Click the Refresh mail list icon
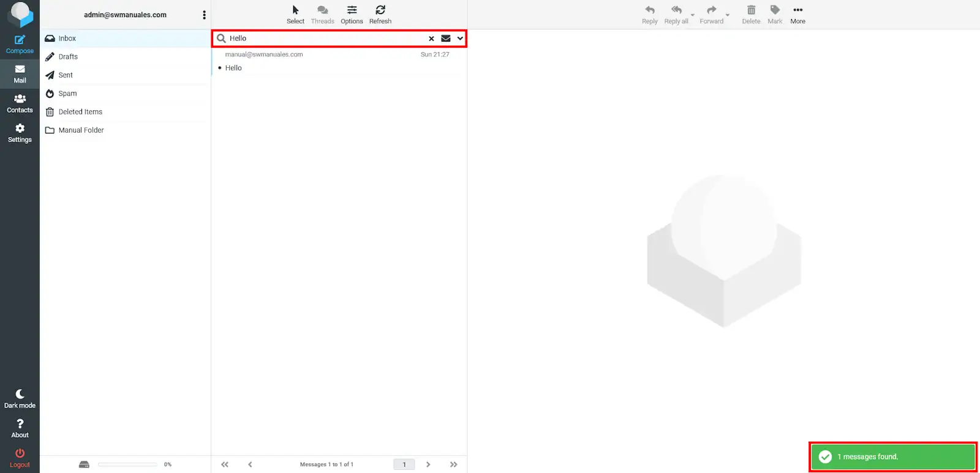The image size is (980, 473). click(380, 14)
